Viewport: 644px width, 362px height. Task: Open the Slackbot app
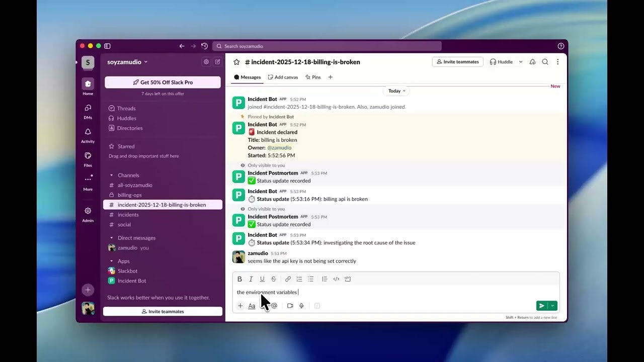tap(163, 271)
